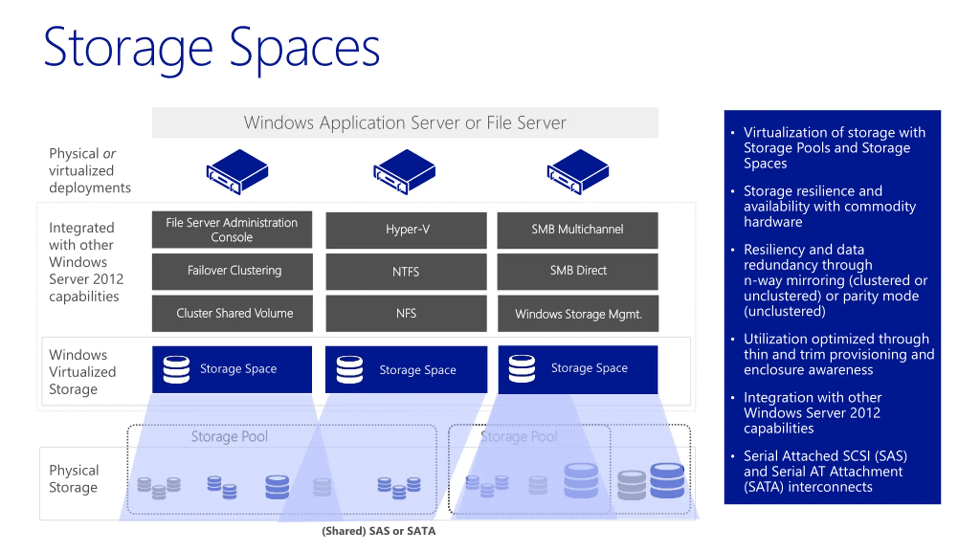
Task: Click the database icon in the first Storage Space box
Action: pyautogui.click(x=176, y=370)
